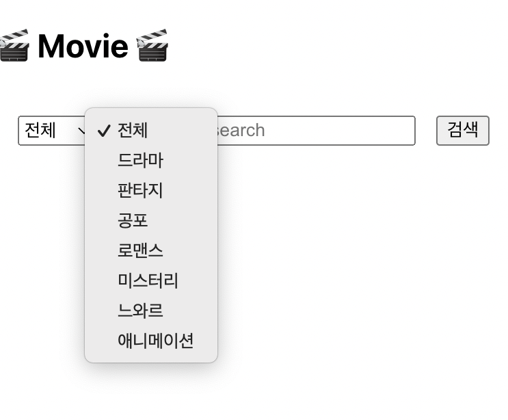508x420 pixels.
Task: Choose 드라마 genre from the list
Action: [x=151, y=160]
